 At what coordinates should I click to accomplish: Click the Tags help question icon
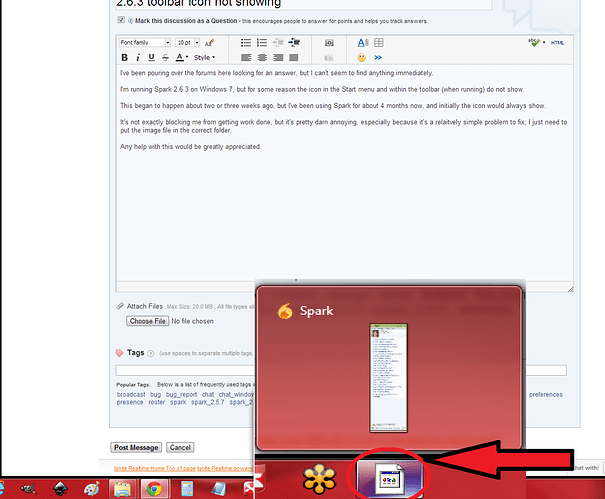150,354
